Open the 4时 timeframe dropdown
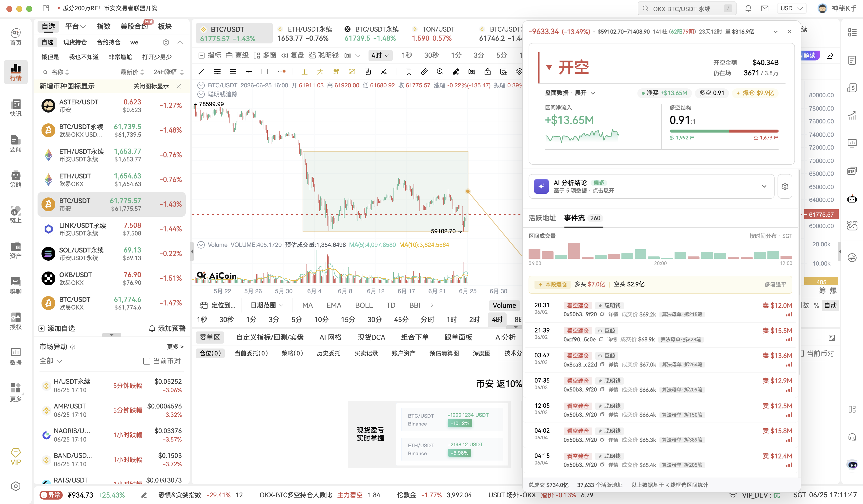 [x=380, y=55]
